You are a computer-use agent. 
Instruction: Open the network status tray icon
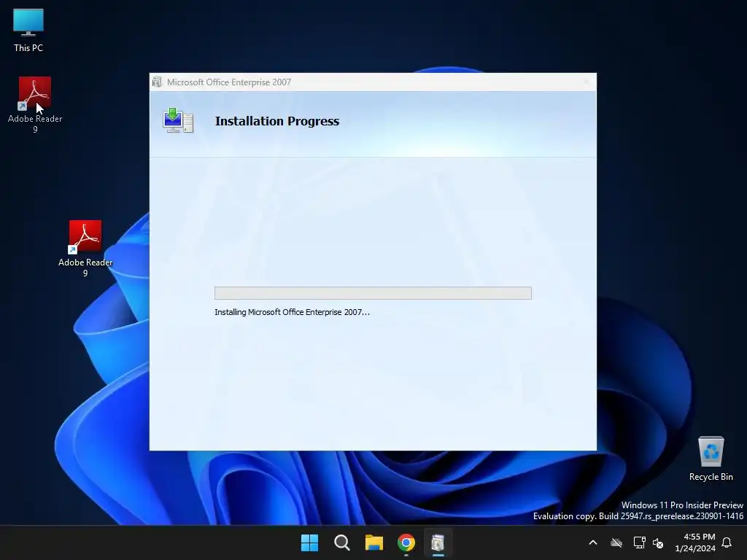(x=639, y=542)
